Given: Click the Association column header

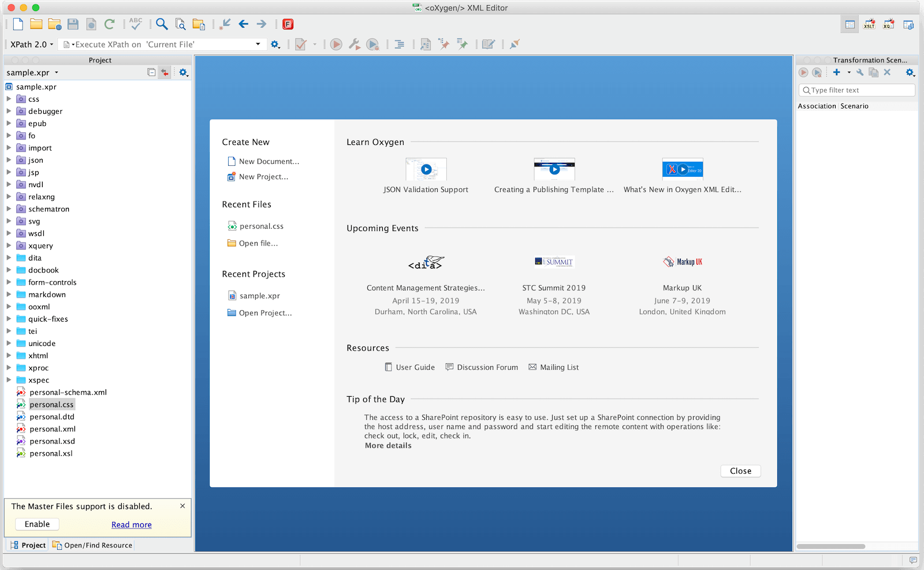Looking at the screenshot, I should pyautogui.click(x=817, y=106).
